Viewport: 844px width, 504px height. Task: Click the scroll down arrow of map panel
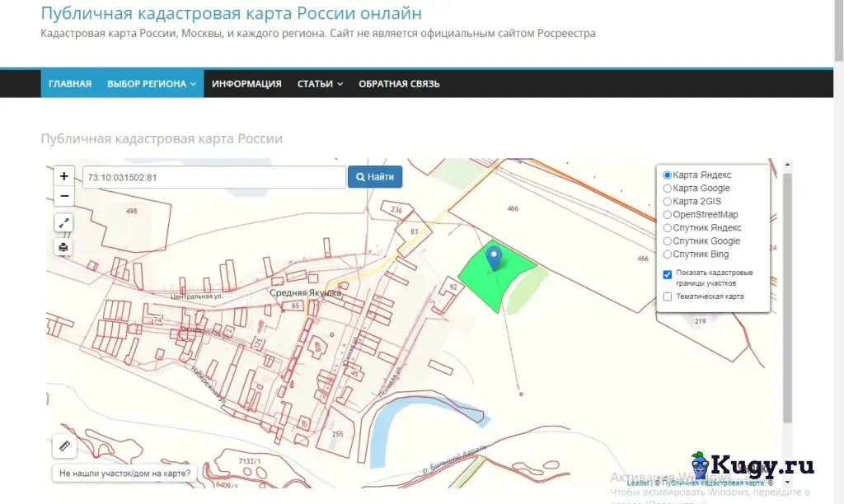pyautogui.click(x=787, y=483)
